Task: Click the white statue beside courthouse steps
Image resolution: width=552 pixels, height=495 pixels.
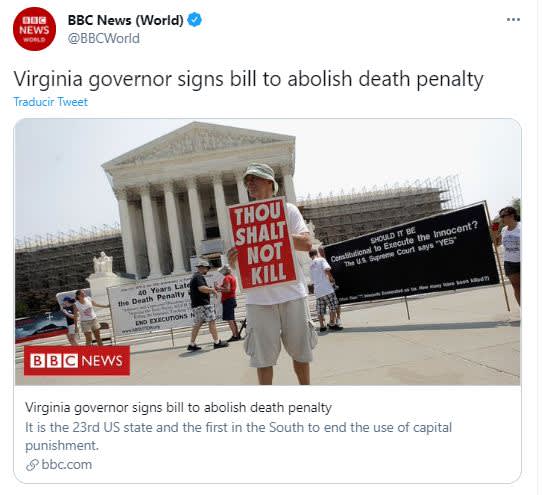Action: pyautogui.click(x=103, y=262)
